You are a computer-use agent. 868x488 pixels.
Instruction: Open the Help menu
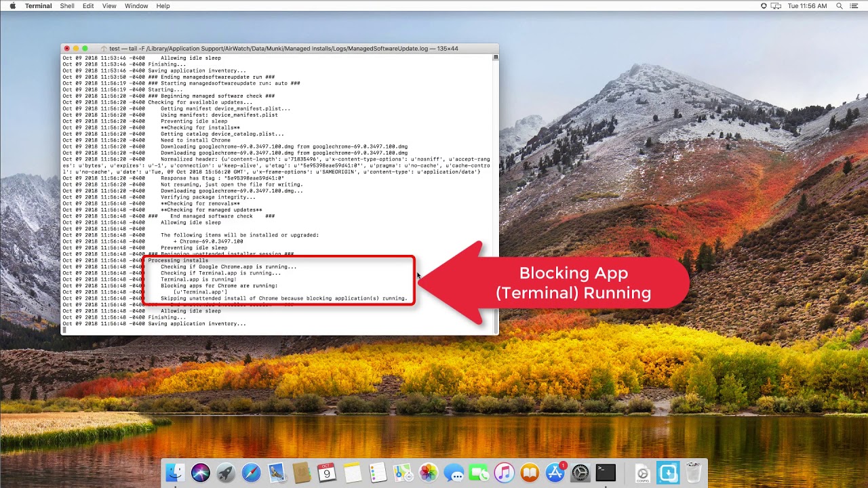pyautogui.click(x=163, y=6)
